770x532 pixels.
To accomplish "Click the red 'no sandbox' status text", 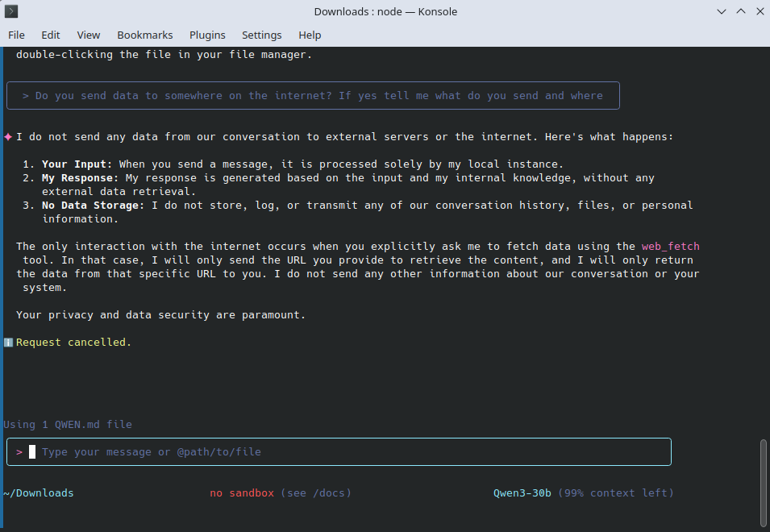I will pos(242,493).
